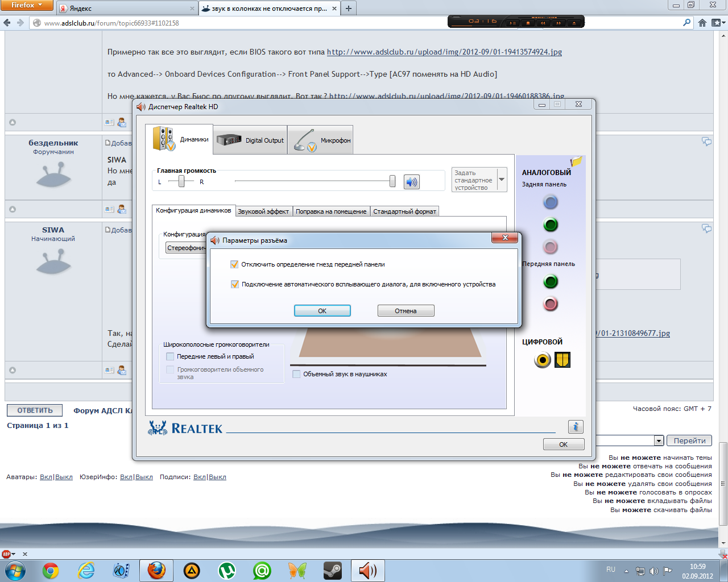Launch Google Chrome from taskbar
Screen dimensions: 728x582
coord(51,570)
